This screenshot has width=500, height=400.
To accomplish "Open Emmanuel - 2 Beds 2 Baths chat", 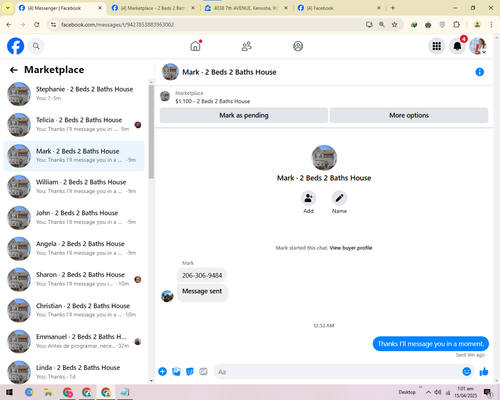I will click(74, 341).
